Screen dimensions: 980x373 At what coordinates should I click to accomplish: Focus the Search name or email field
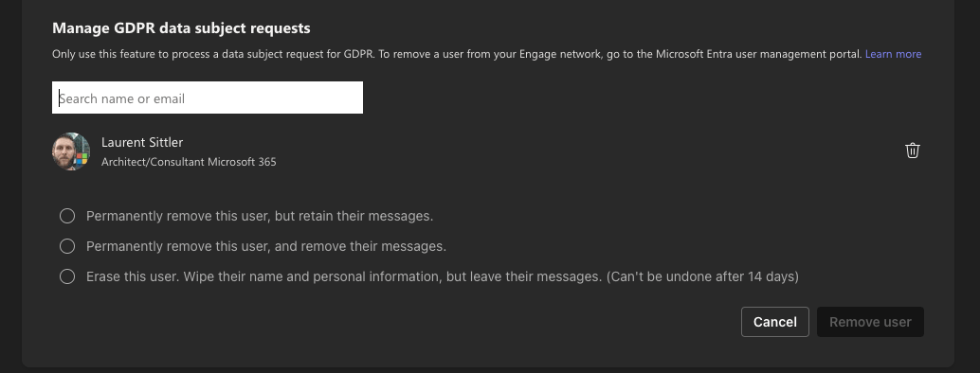tap(208, 98)
